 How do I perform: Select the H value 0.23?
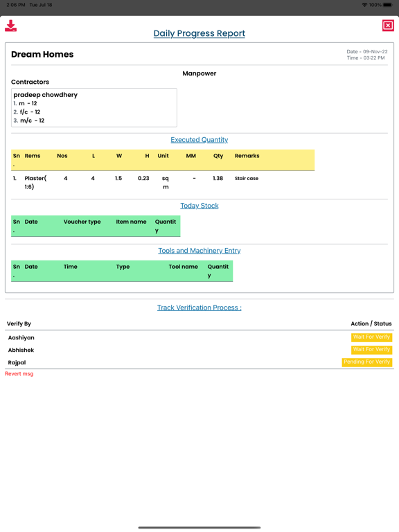143,178
